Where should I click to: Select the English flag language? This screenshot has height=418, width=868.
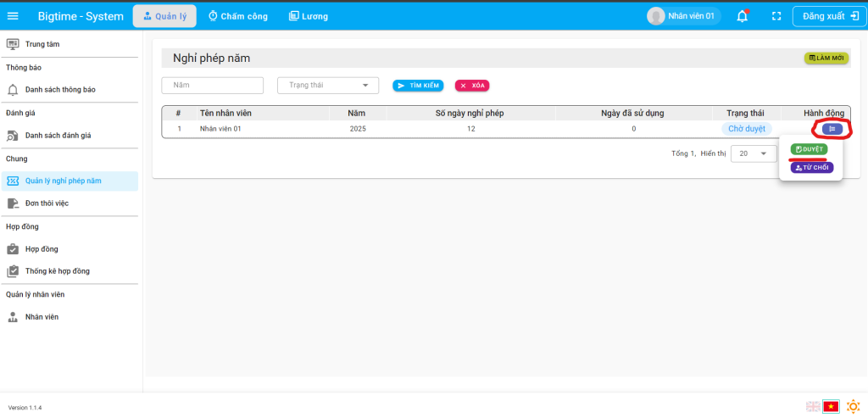click(813, 406)
